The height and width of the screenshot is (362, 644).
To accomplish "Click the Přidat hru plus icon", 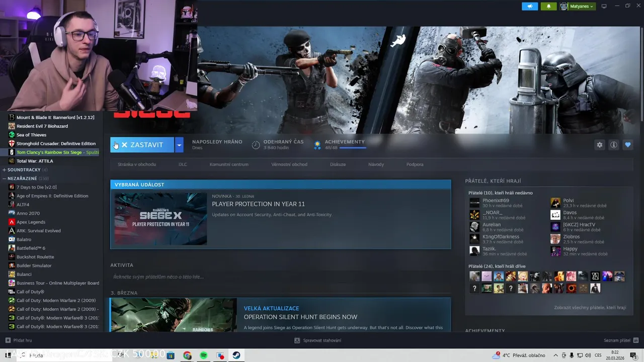I will pos(8,340).
